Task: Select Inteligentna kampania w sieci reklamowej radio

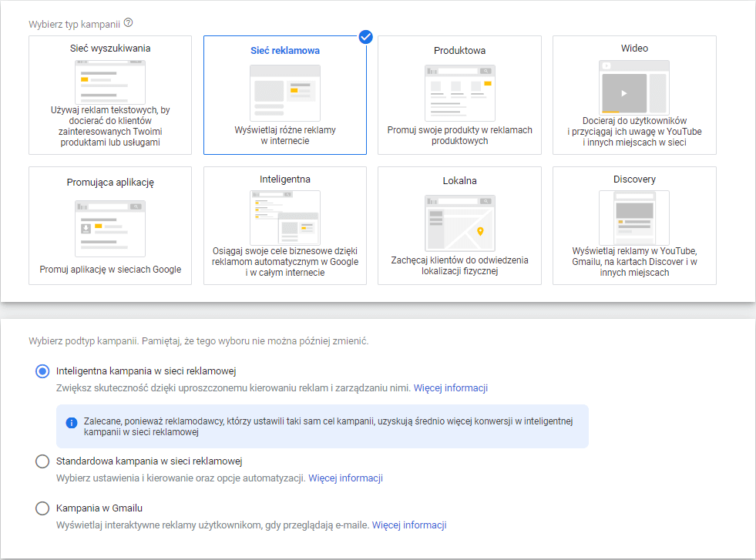Action: tap(42, 371)
